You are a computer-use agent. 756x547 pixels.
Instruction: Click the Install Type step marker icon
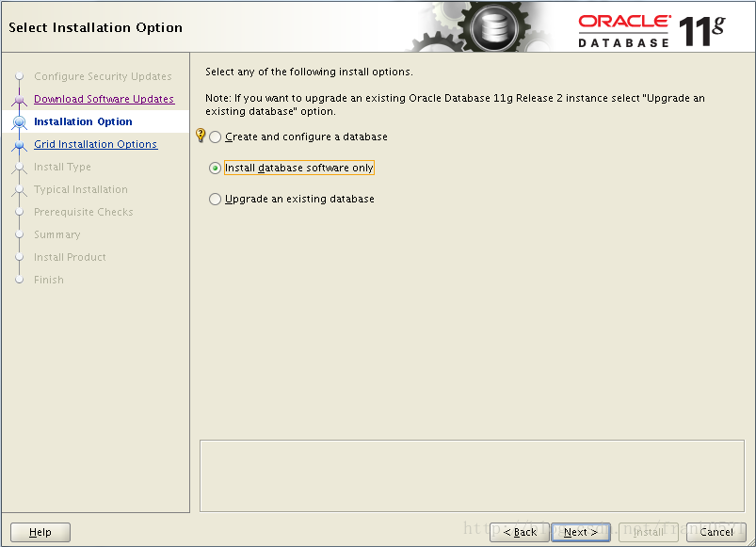pyautogui.click(x=19, y=168)
